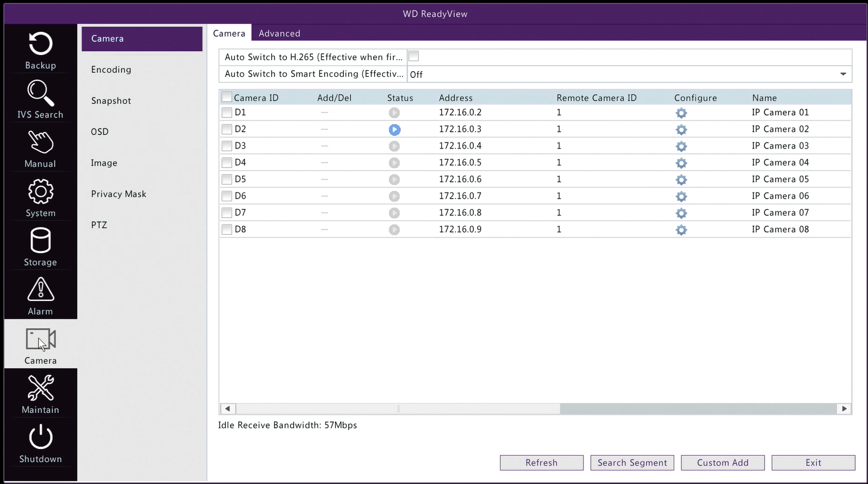Select address 172.16.0.9 cell
868x484 pixels.
[x=460, y=229]
